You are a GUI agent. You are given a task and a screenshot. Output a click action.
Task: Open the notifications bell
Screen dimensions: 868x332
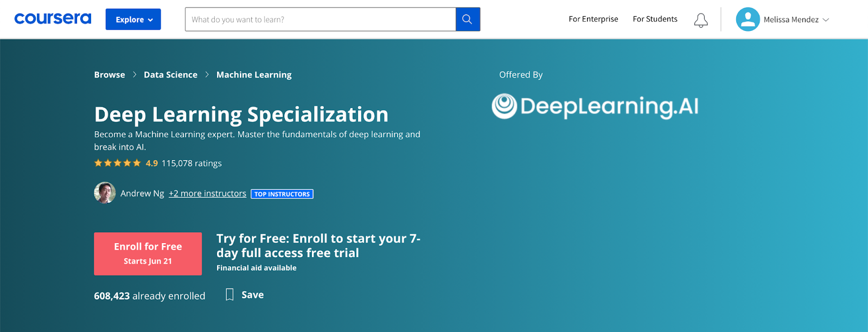coord(701,20)
